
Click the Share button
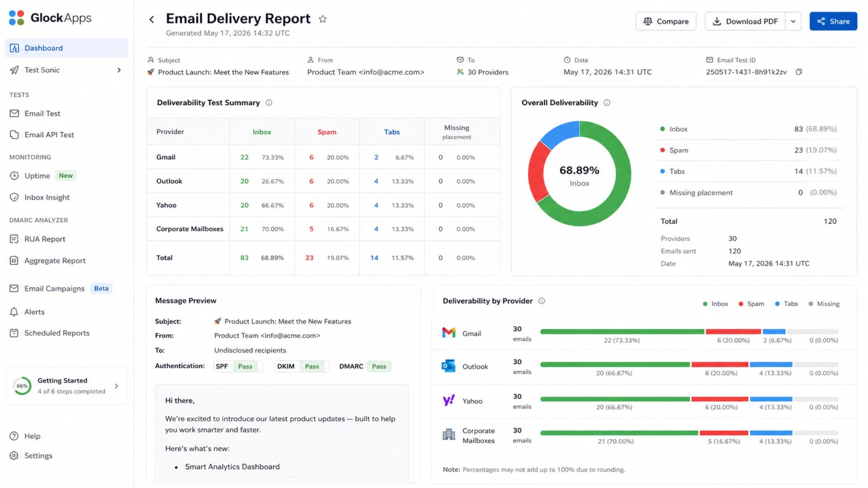[x=833, y=21]
